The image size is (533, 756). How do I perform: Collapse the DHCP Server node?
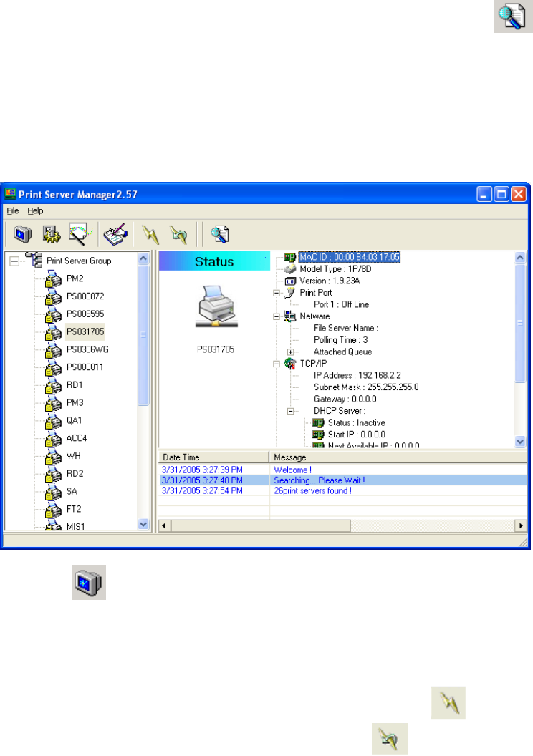290,411
